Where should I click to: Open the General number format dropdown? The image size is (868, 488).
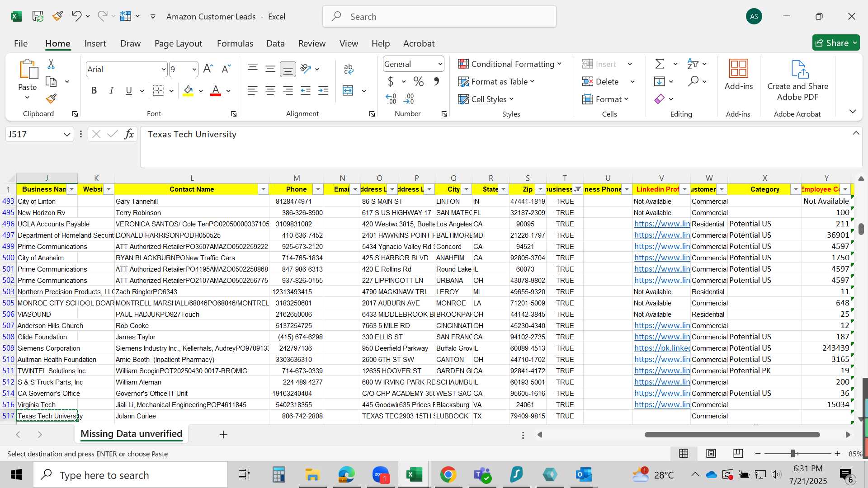(x=440, y=64)
